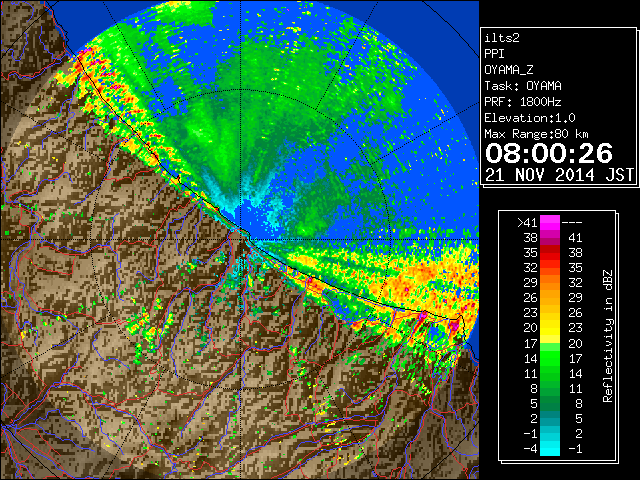Pick the dark green 5–8 dBZ swatch
This screenshot has height=480, width=640.
550,403
